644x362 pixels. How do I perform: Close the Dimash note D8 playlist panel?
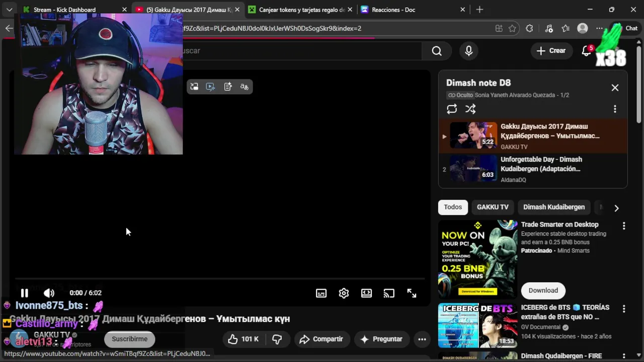(615, 87)
